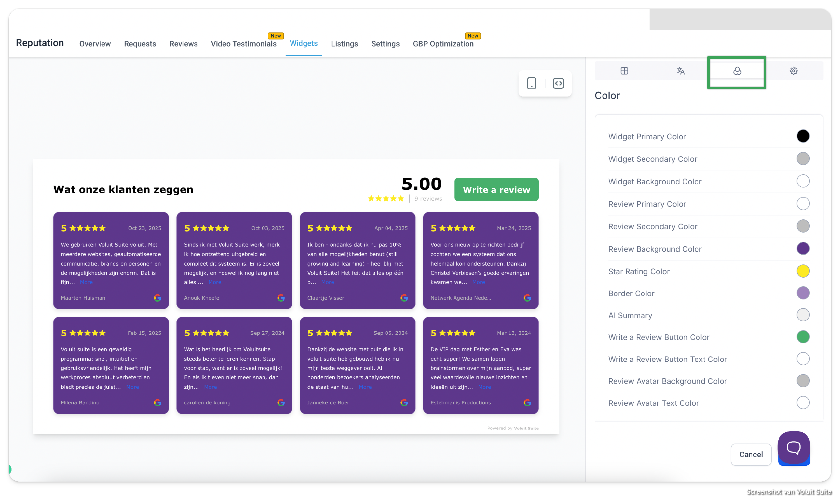Pick the Widget Primary Color black swatch

click(x=803, y=136)
